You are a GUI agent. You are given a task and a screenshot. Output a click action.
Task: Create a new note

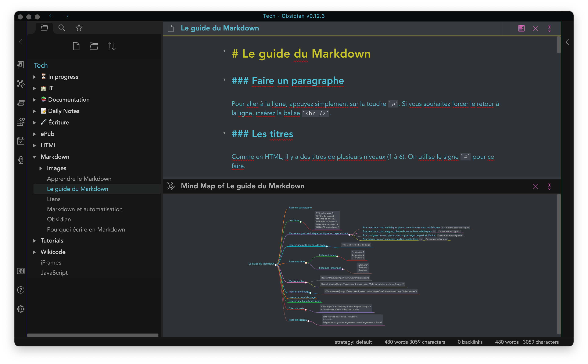(x=76, y=46)
